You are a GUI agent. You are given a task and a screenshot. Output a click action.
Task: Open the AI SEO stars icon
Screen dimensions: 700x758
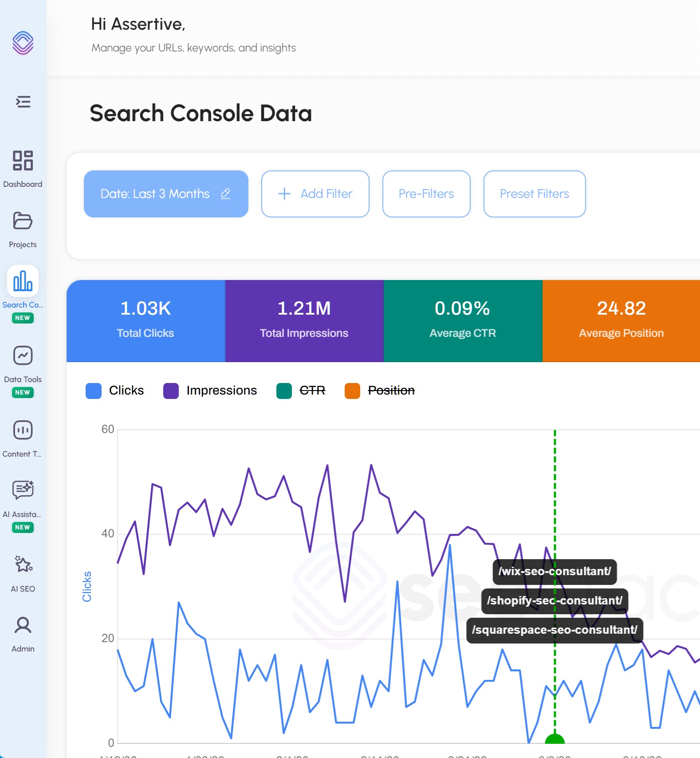(x=23, y=565)
